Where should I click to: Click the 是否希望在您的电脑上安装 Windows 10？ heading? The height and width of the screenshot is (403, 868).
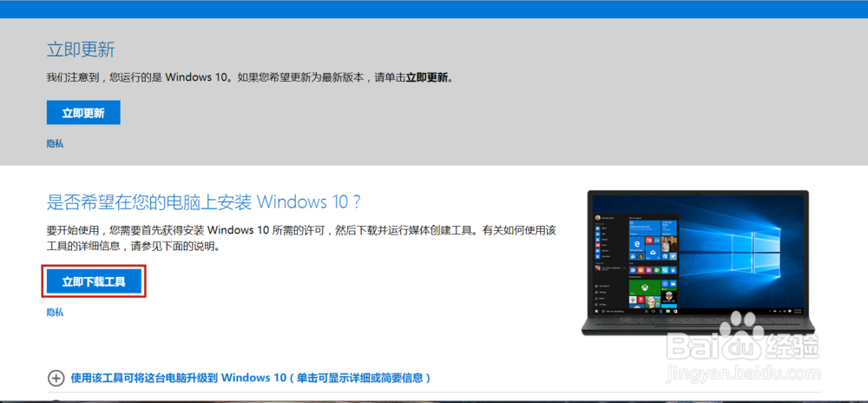tap(204, 202)
